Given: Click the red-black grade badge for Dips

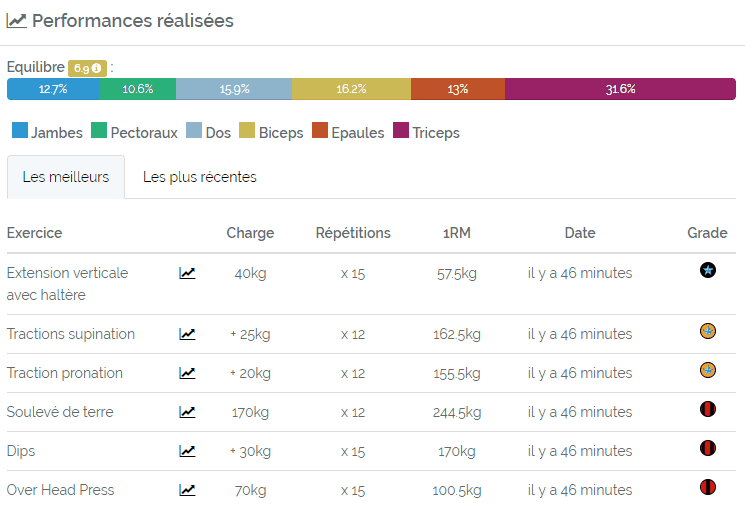Looking at the screenshot, I should [708, 448].
